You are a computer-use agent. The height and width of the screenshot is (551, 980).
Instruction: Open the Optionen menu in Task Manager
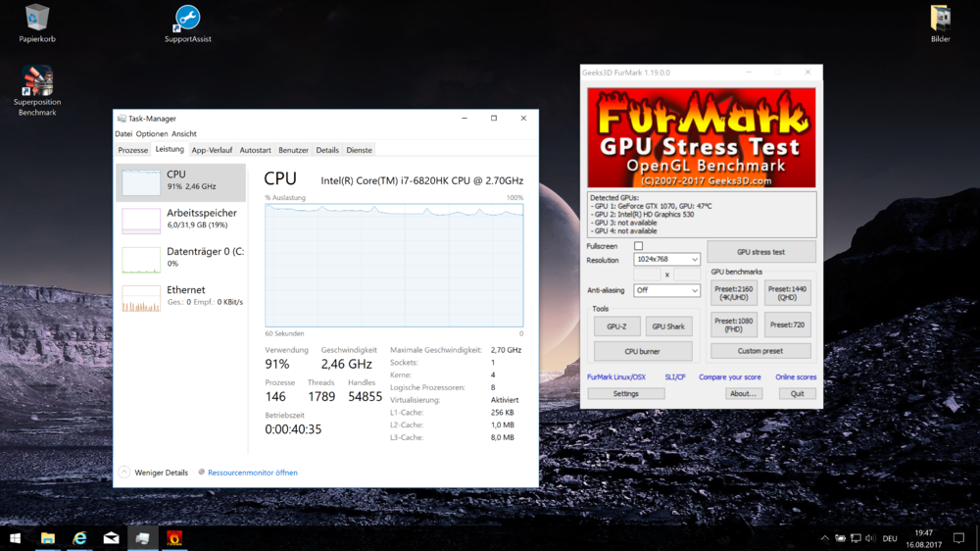click(152, 134)
